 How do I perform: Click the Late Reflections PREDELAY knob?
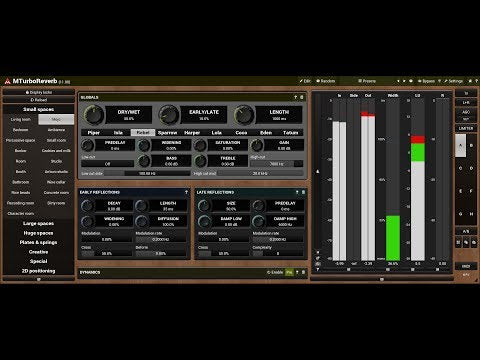(x=258, y=206)
